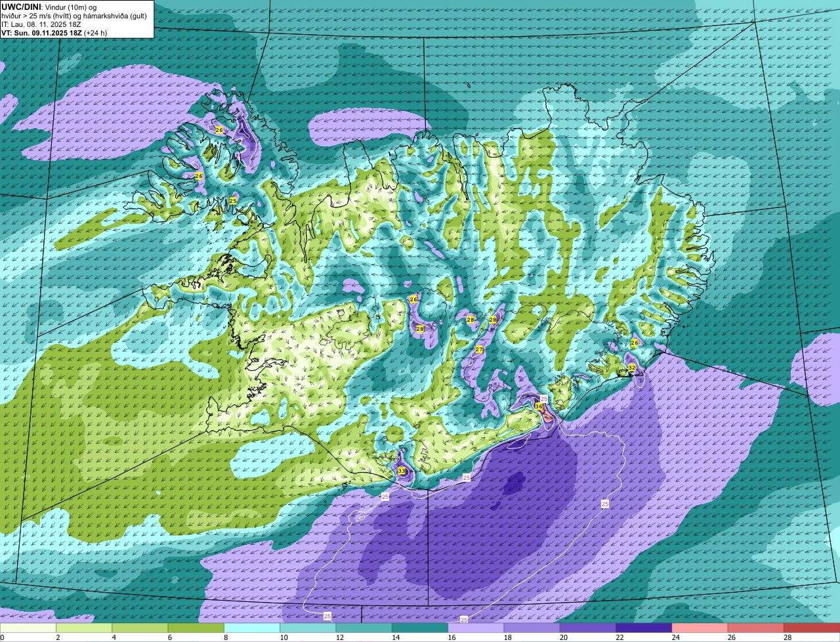Screen dimensions: 840x642
Task: Pick the "8" tick label on the color scale
Action: 226,637
